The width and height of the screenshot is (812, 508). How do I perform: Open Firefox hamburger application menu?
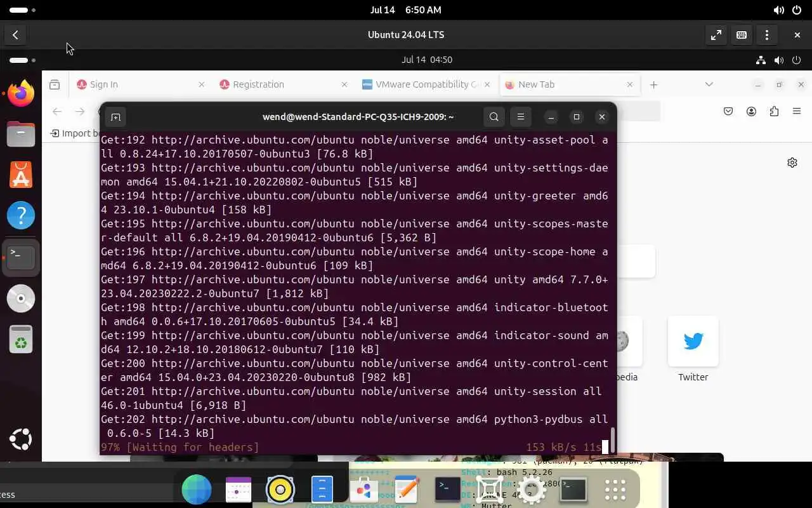coord(797,112)
